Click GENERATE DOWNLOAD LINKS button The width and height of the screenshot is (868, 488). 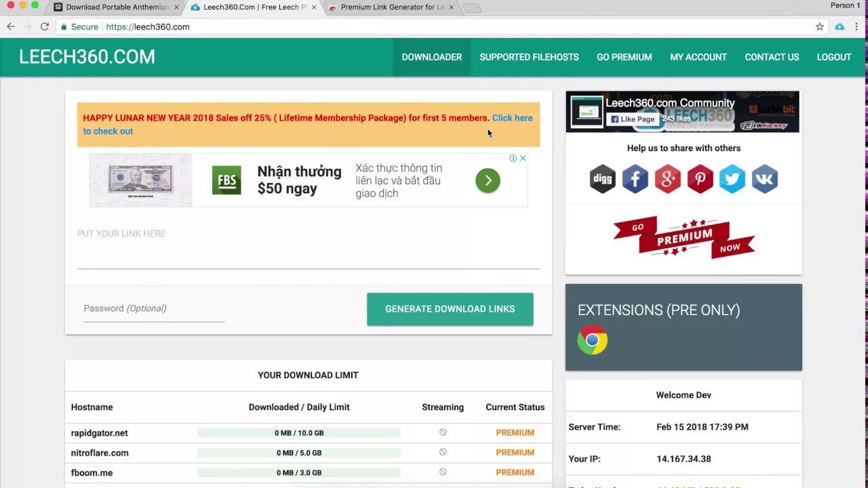click(450, 309)
